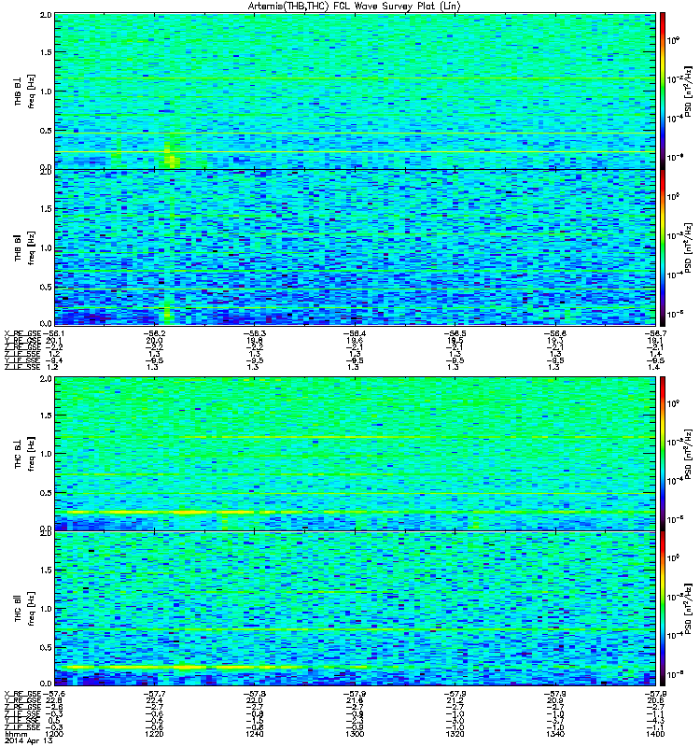Click the Y_RE_GSE value '22.4'
Screen dimensions: 700x747
(x=154, y=700)
